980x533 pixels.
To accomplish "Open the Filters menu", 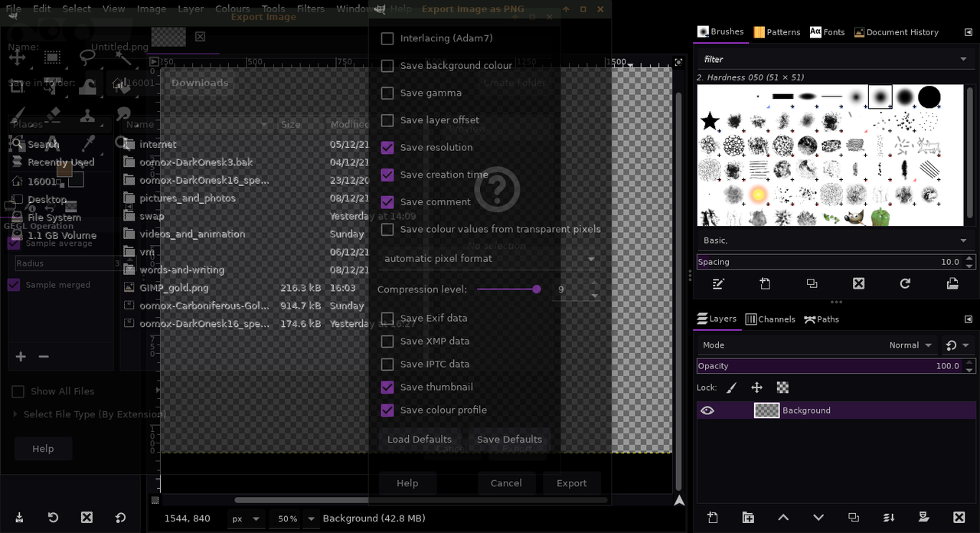I will point(310,9).
